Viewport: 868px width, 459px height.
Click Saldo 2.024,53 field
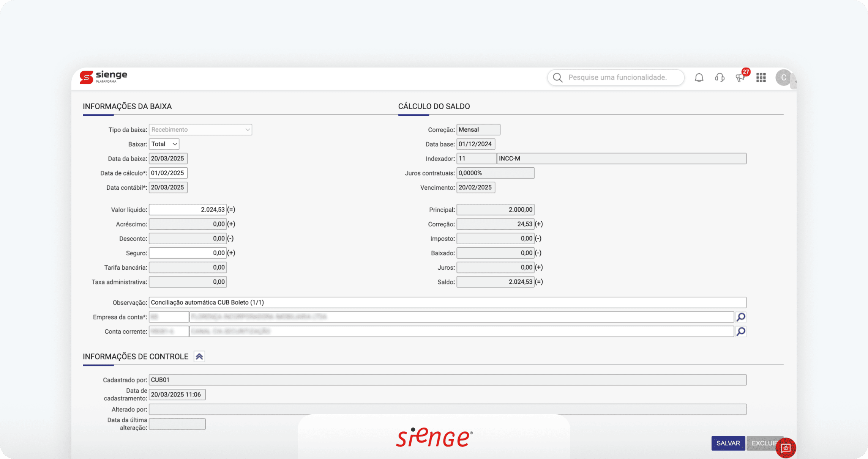pyautogui.click(x=495, y=281)
